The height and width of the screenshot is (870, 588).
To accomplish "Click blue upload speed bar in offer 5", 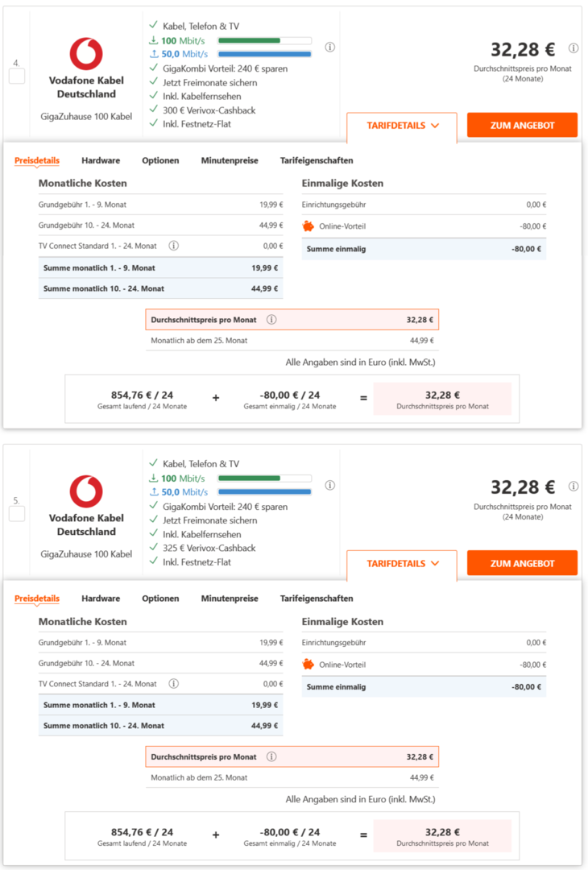I will pos(264,492).
